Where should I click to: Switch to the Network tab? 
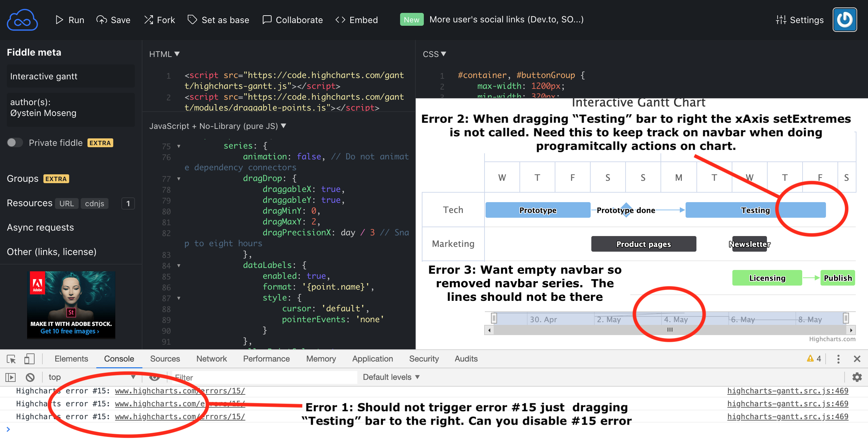click(211, 358)
